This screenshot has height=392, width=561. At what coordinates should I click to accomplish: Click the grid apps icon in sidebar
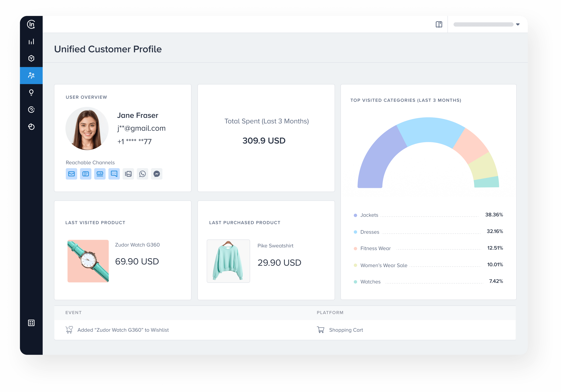point(31,323)
